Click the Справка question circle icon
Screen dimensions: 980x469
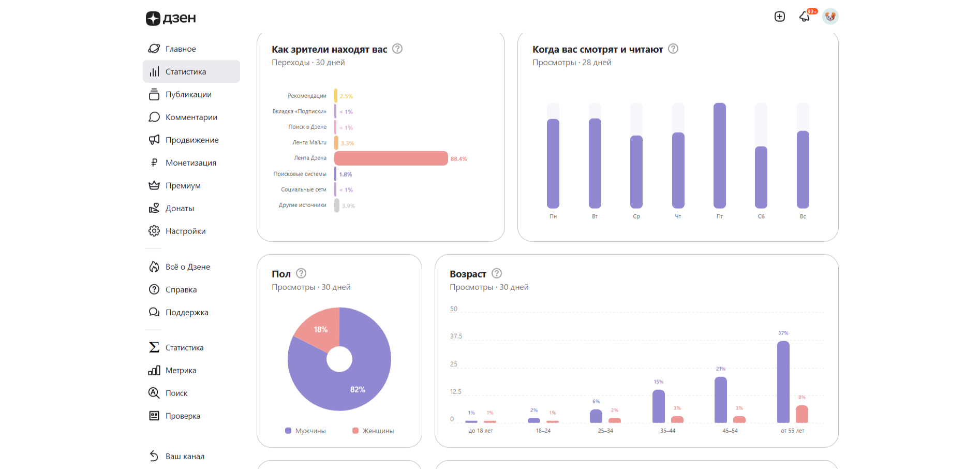(154, 289)
